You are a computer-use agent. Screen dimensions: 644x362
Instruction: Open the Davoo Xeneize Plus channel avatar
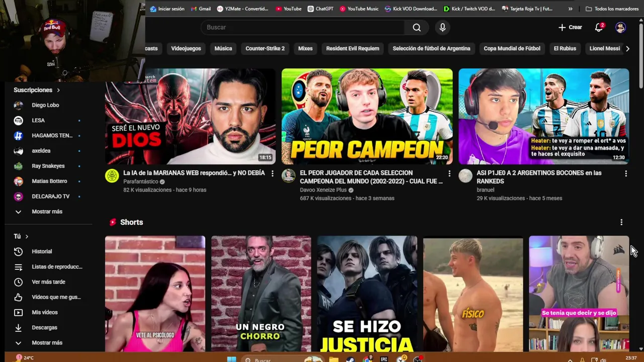288,175
